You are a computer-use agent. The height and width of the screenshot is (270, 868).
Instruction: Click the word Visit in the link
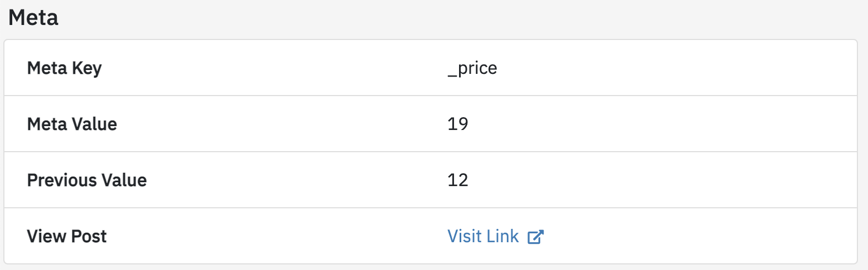pyautogui.click(x=464, y=236)
